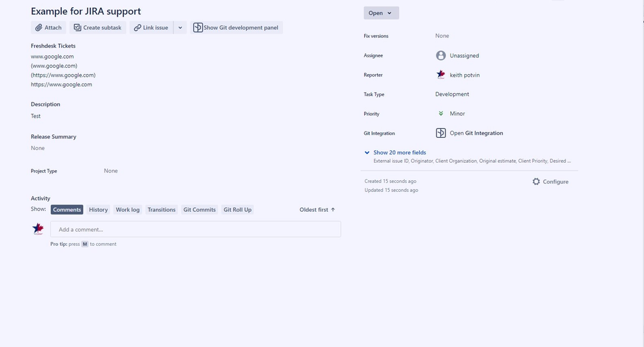Screen dimensions: 644x347
Task: Click the Minor priority chevron icon
Action: coord(441,113)
